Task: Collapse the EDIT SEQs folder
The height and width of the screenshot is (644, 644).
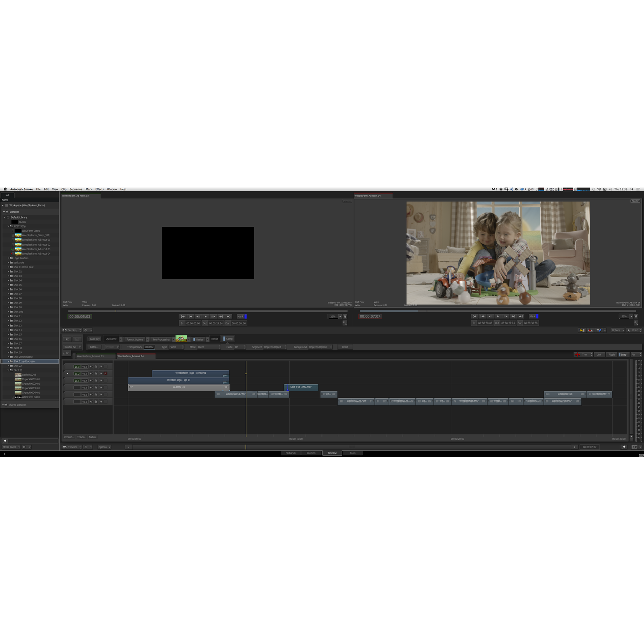Action: pos(8,226)
